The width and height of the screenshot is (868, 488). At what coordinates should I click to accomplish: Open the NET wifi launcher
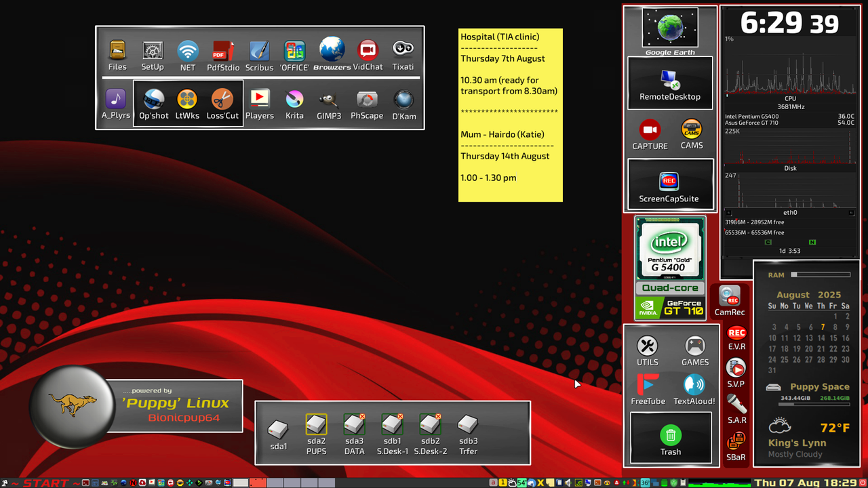(x=188, y=51)
